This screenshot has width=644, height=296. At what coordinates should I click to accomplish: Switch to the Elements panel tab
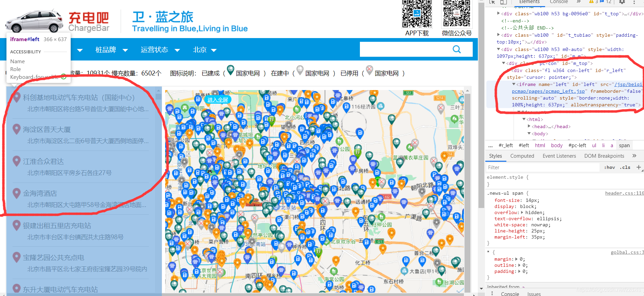tap(529, 2)
